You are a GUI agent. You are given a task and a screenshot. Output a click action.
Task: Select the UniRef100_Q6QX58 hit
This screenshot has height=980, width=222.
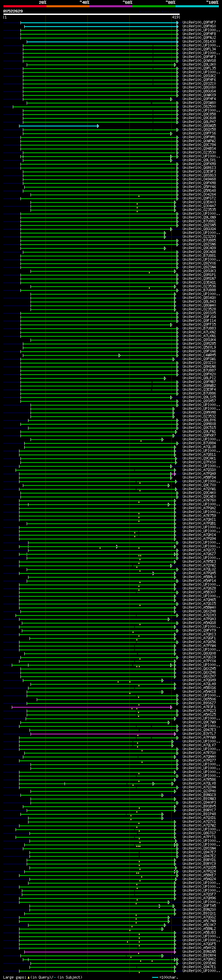pos(199,129)
